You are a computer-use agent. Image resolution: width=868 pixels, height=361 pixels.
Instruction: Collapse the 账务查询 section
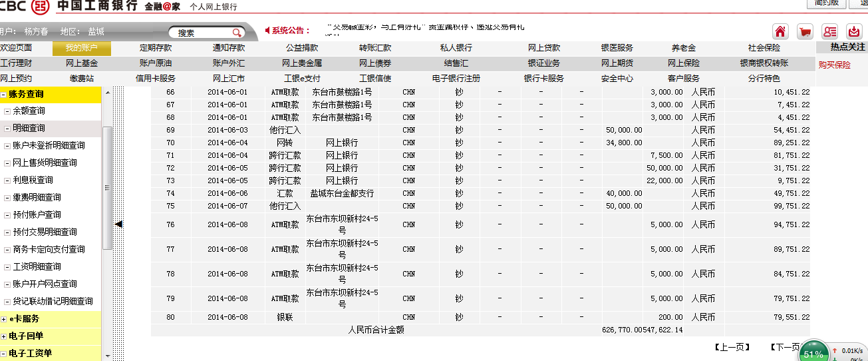3,95
